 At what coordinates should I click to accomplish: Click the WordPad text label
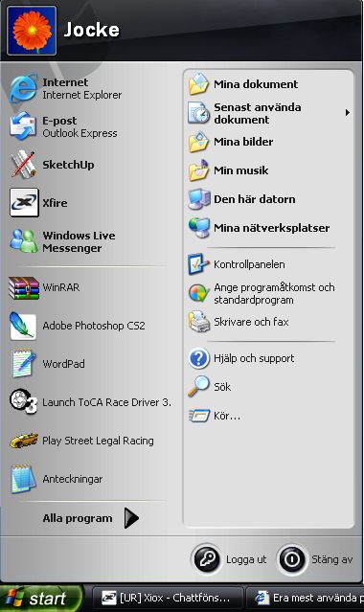click(x=63, y=364)
